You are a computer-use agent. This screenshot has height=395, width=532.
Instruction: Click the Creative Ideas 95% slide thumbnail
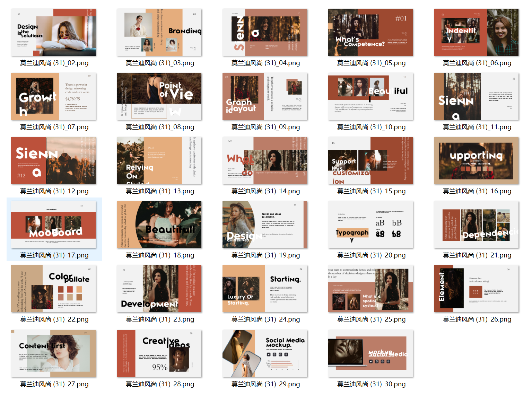(159, 353)
